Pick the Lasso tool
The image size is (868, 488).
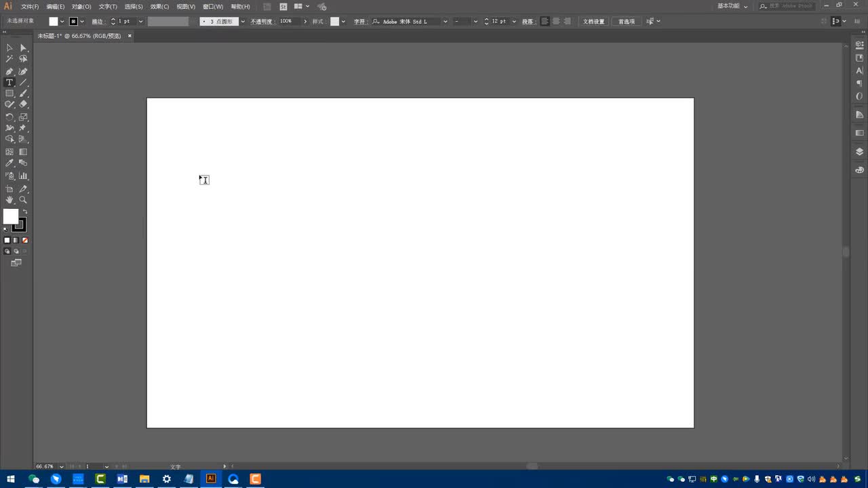[x=23, y=59]
